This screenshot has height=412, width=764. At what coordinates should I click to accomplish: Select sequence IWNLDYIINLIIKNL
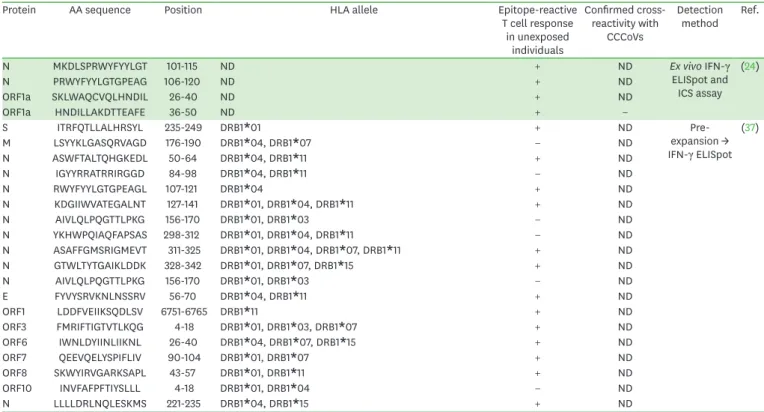click(x=100, y=342)
